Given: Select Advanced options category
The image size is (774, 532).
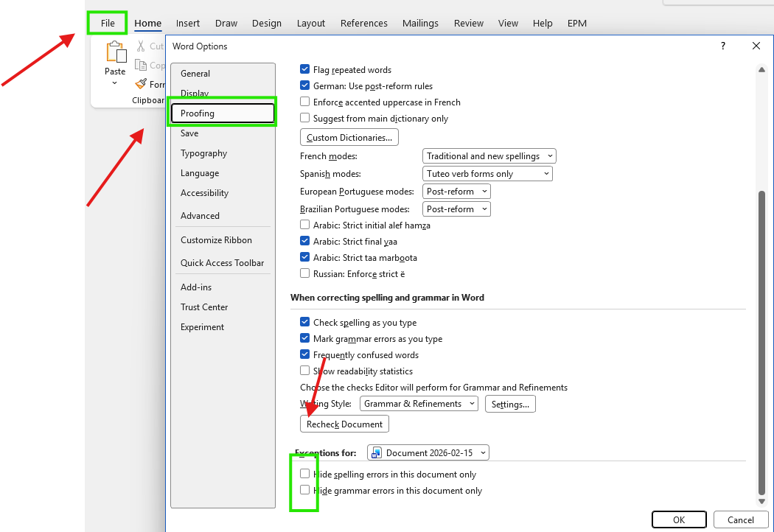Looking at the screenshot, I should coord(223,216).
